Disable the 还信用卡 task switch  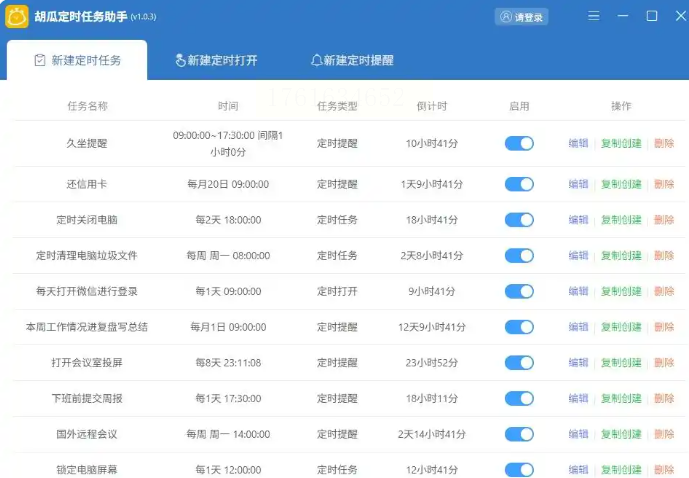click(x=519, y=184)
